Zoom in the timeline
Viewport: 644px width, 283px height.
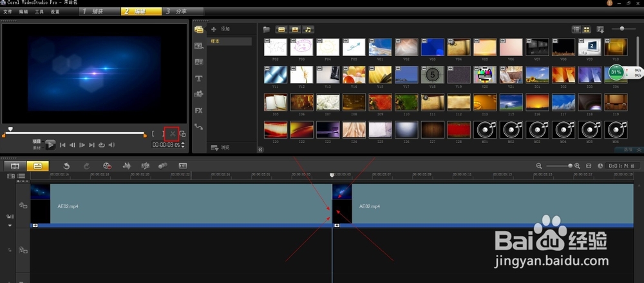(577, 166)
